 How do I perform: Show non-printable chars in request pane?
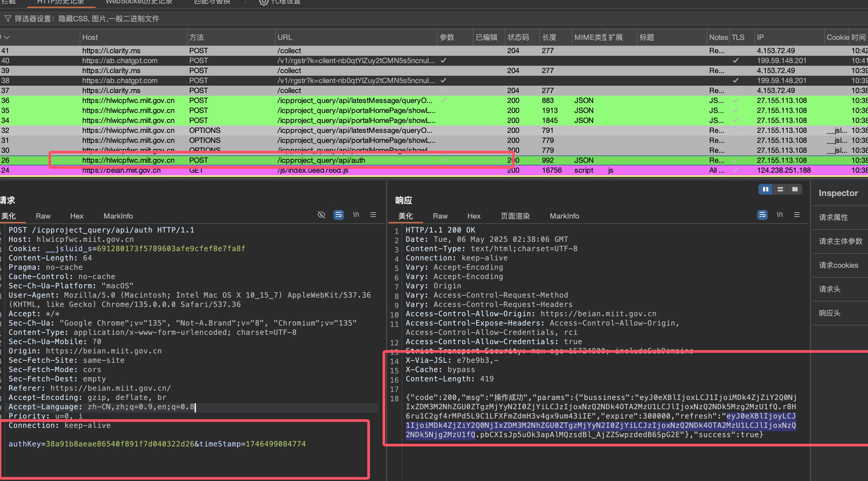[356, 215]
